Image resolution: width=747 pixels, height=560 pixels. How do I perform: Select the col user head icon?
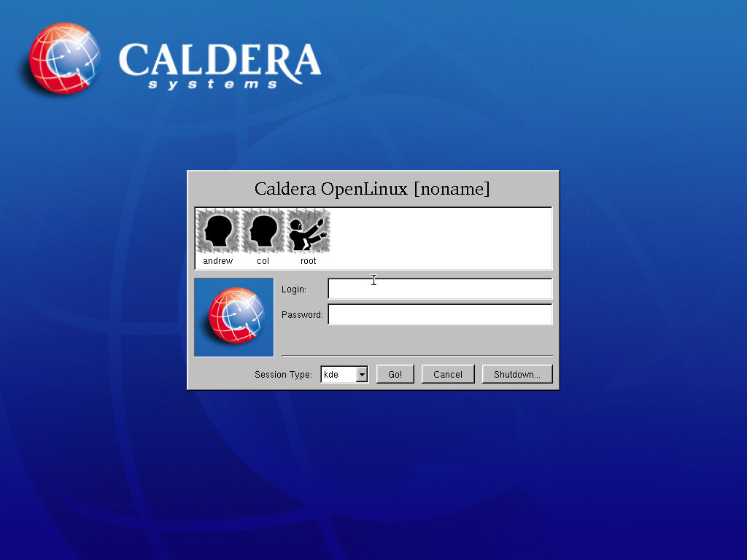263,231
